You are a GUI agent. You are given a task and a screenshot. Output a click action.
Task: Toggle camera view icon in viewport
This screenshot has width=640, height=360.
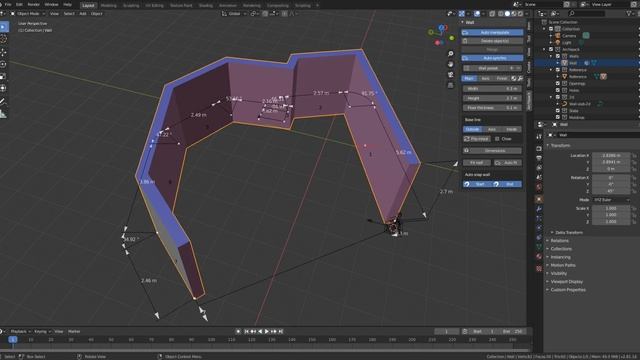pyautogui.click(x=451, y=75)
